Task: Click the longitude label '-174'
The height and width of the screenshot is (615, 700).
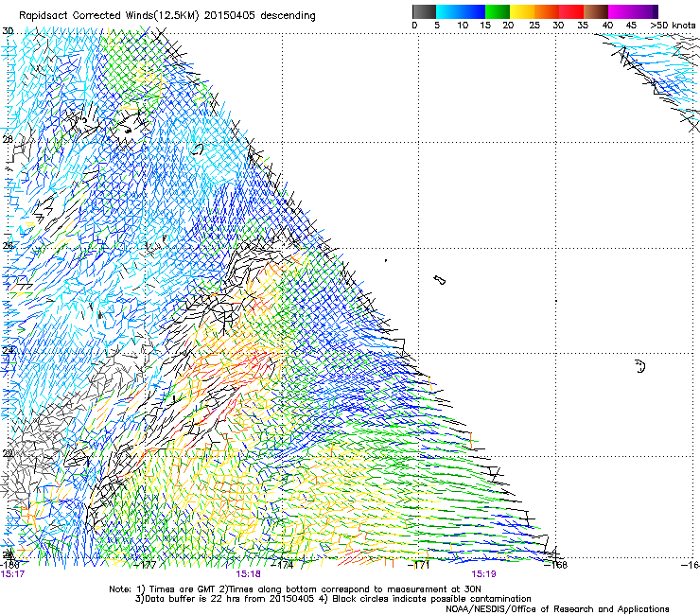Action: tap(283, 565)
